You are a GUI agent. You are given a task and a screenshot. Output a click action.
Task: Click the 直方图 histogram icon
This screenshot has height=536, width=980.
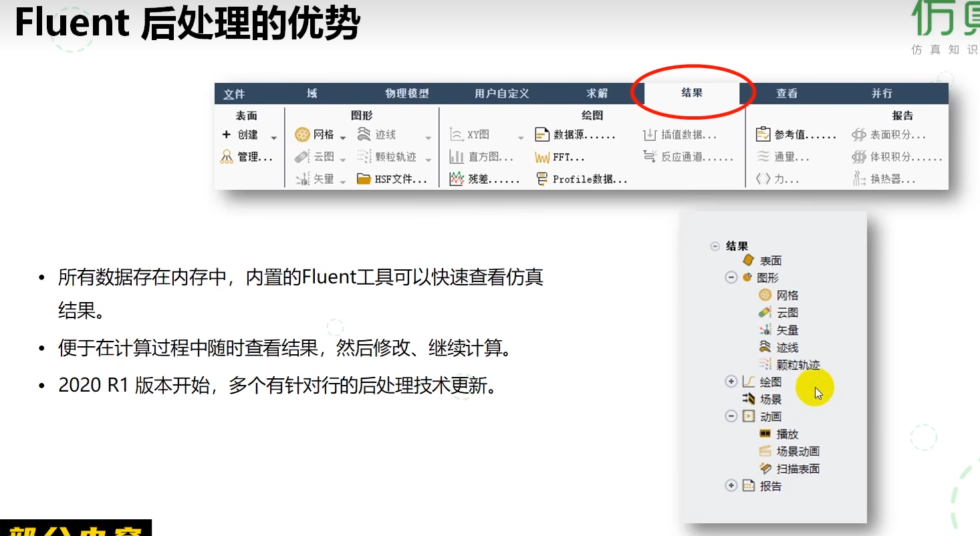point(457,158)
